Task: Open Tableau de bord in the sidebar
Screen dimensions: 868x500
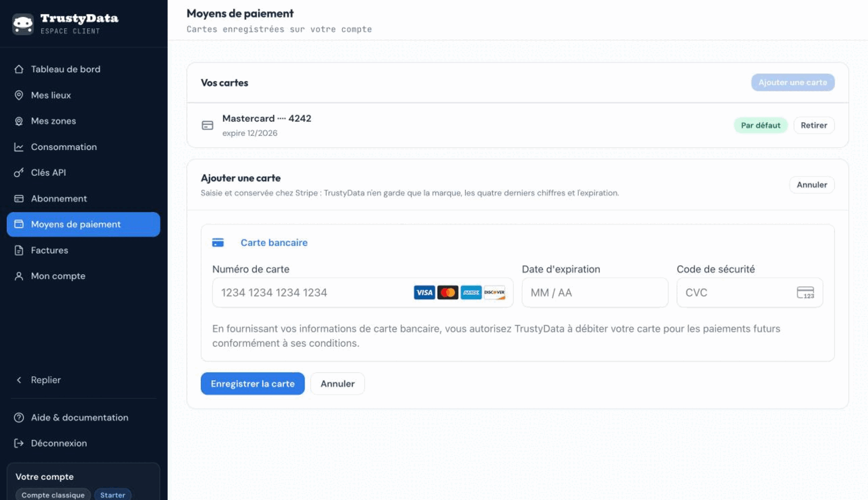Action: [x=83, y=69]
